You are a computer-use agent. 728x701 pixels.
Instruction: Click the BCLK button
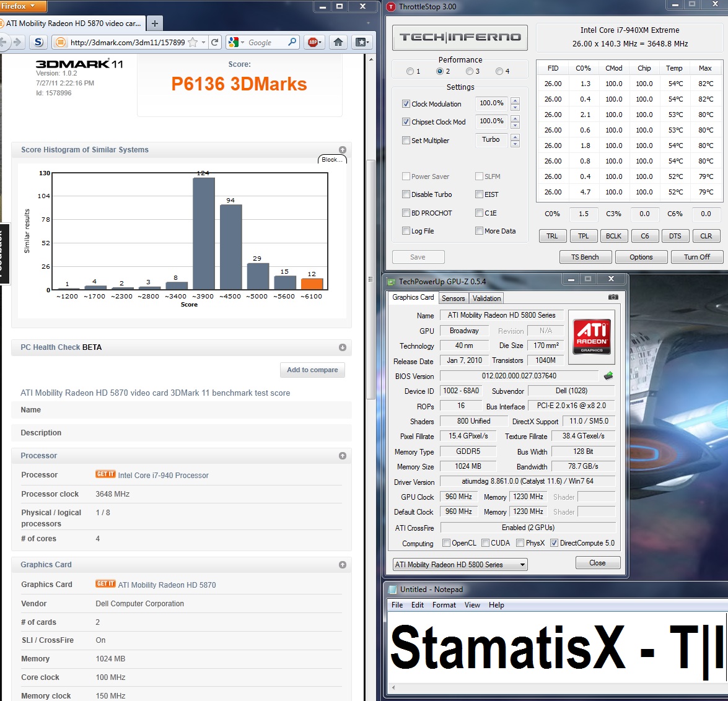tap(614, 236)
